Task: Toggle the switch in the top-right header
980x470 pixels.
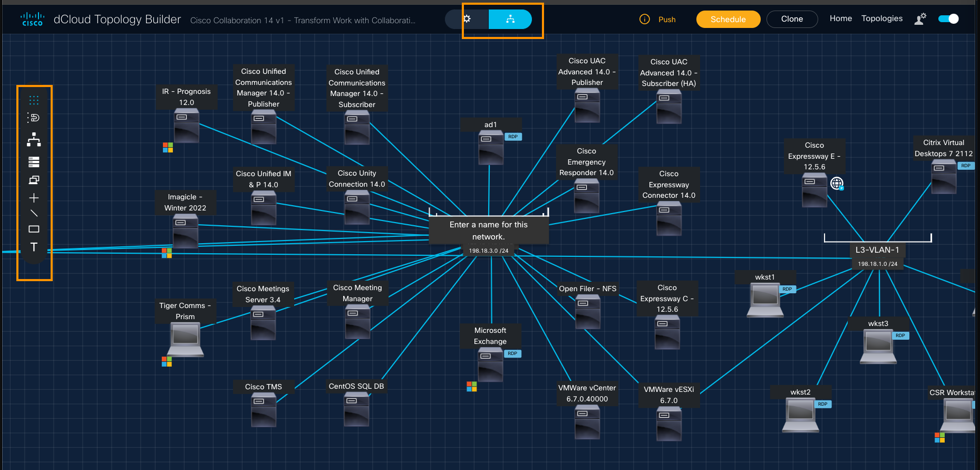Action: 948,19
